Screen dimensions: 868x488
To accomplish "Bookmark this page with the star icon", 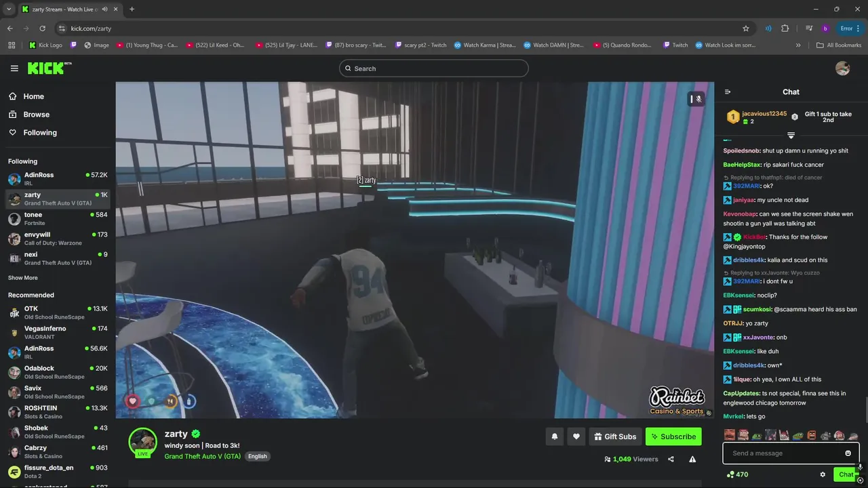I will click(x=746, y=28).
